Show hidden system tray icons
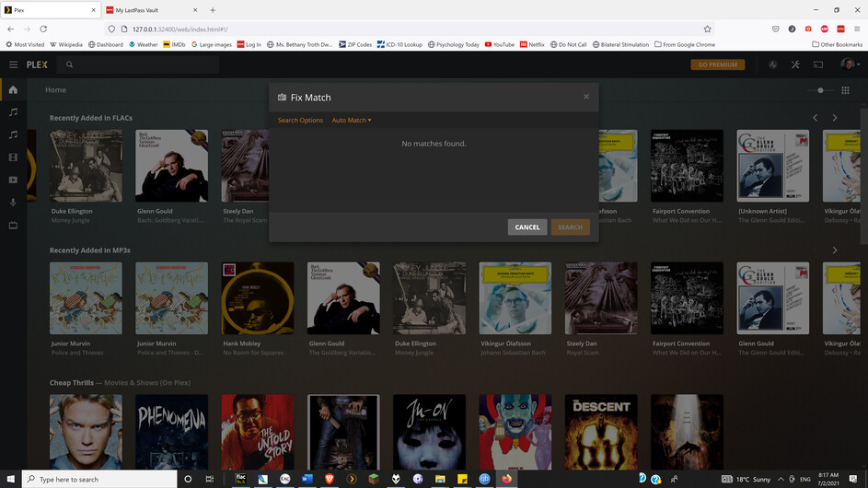This screenshot has height=488, width=868. point(781,479)
